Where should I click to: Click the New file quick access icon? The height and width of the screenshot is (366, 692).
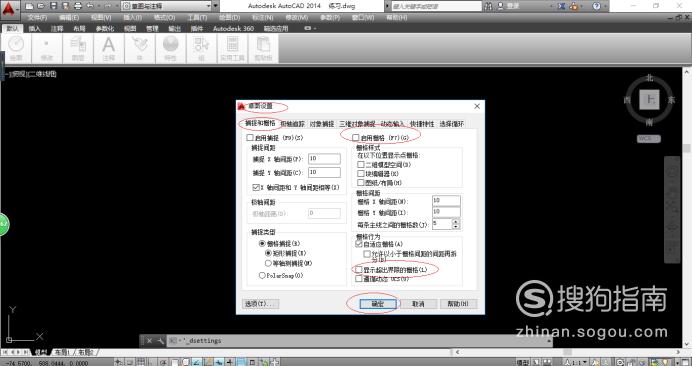coord(29,6)
